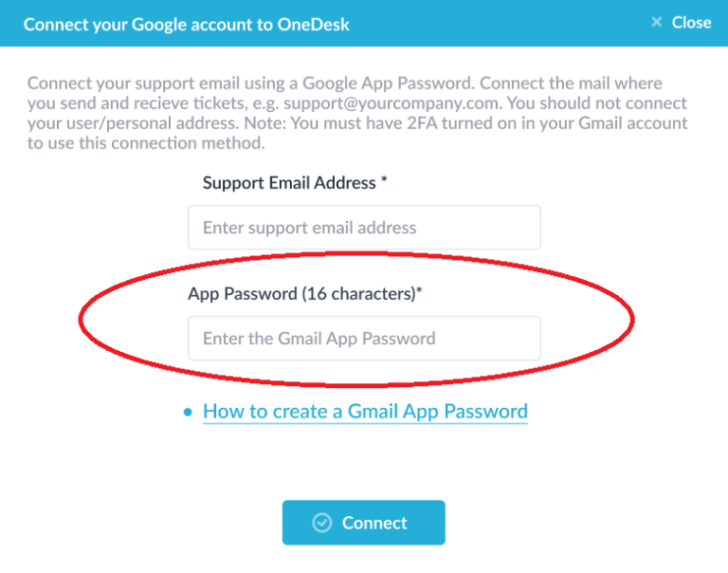The width and height of the screenshot is (728, 573).
Task: Click the Enter support email address placeholder text
Action: [310, 228]
